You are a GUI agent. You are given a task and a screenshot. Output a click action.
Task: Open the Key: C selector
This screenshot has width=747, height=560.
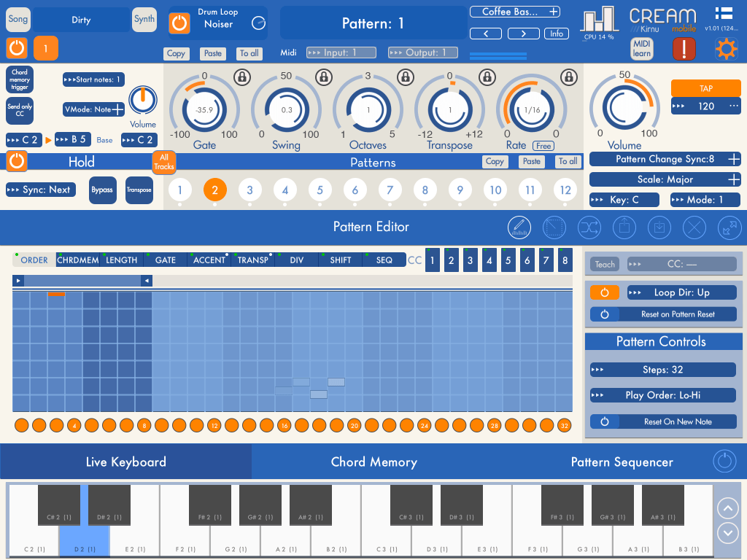point(624,200)
